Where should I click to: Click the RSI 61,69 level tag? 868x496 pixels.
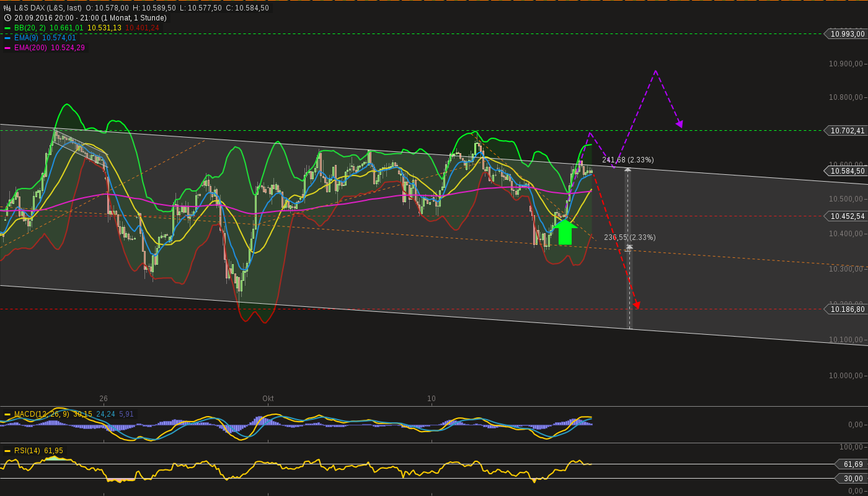coord(851,464)
